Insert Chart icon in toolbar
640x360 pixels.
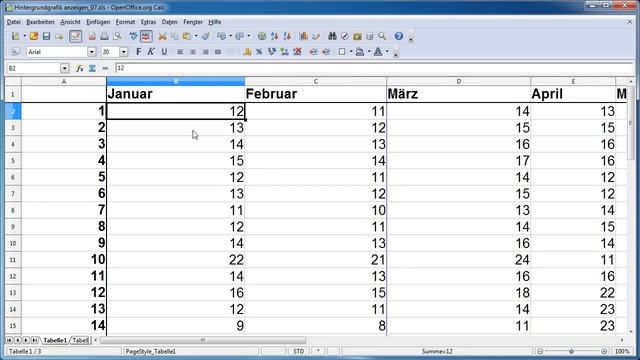303,36
